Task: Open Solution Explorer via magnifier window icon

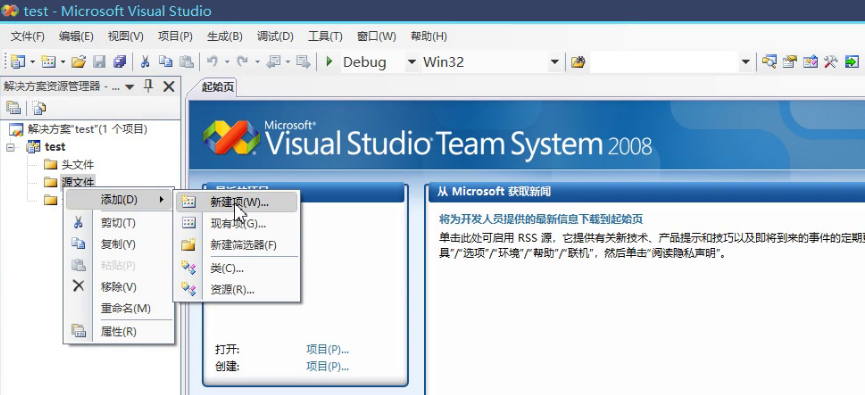Action: click(770, 62)
